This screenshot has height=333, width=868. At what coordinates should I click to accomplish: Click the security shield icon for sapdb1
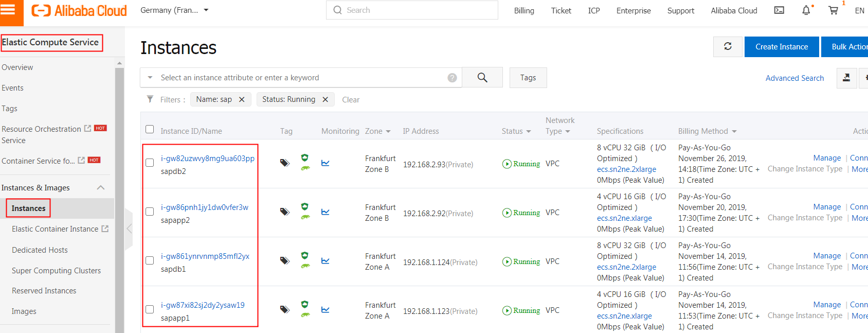point(305,256)
